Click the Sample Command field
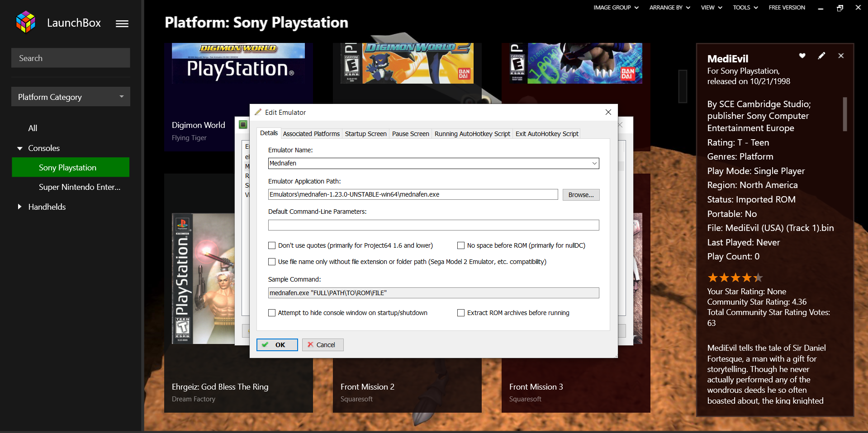The width and height of the screenshot is (868, 433). point(434,293)
